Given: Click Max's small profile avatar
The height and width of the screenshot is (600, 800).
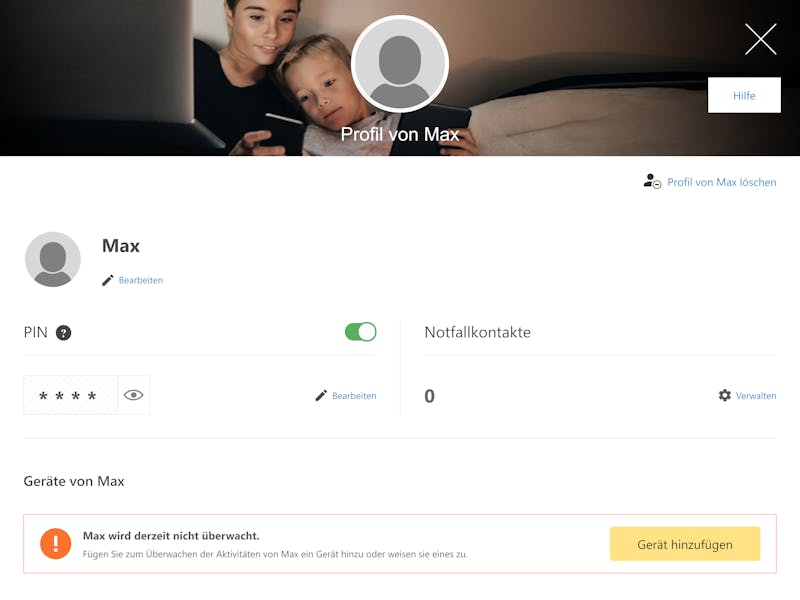Looking at the screenshot, I should [x=53, y=259].
